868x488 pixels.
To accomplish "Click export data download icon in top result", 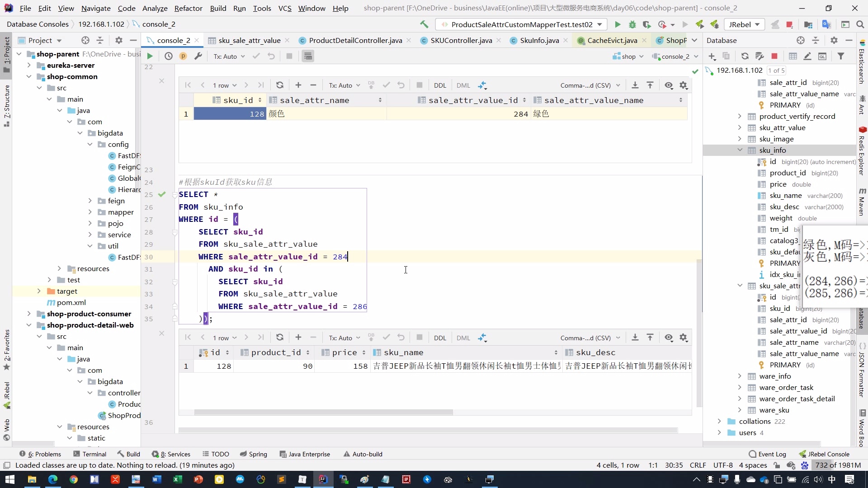I will point(635,85).
